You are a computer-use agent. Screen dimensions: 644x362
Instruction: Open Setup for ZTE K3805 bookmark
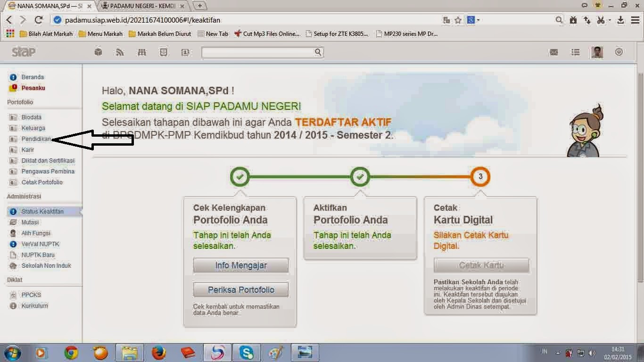click(x=337, y=33)
